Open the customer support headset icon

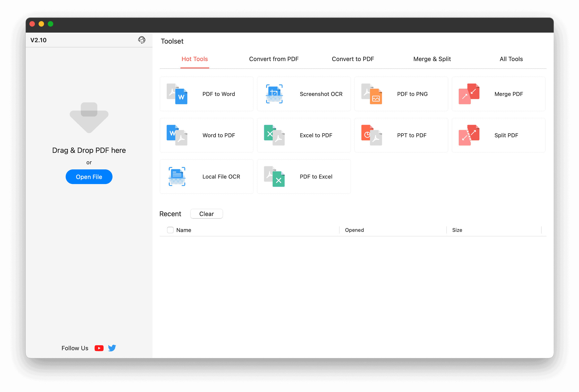pyautogui.click(x=142, y=40)
